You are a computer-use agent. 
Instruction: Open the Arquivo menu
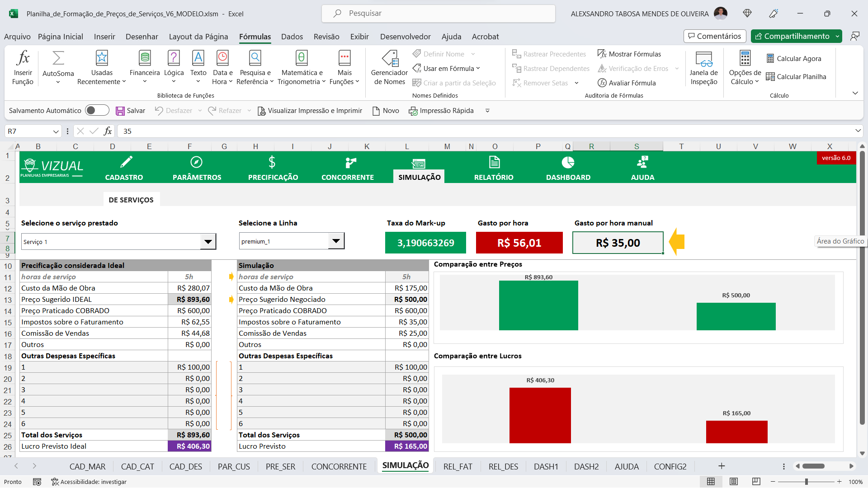[x=17, y=37]
